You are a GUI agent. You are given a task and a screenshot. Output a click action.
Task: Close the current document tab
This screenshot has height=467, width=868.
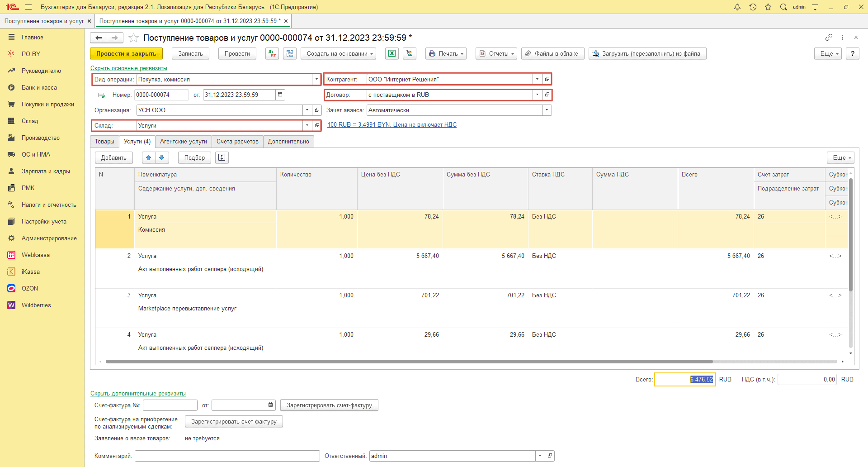click(286, 21)
